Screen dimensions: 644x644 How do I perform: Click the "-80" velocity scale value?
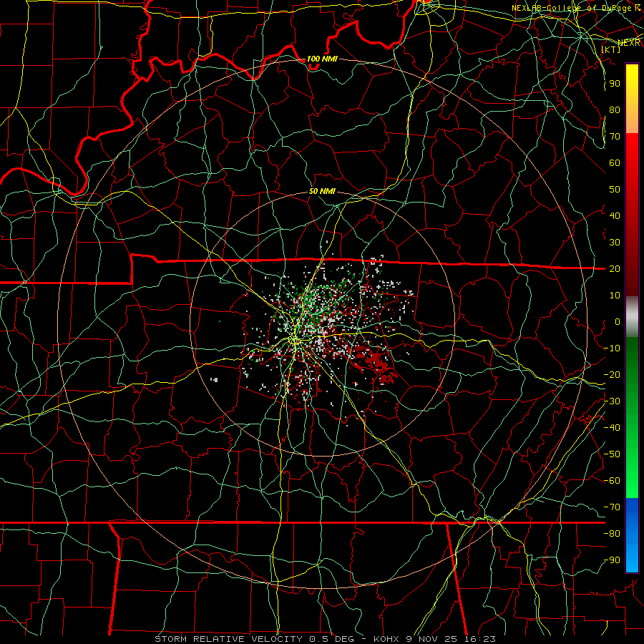click(x=612, y=534)
